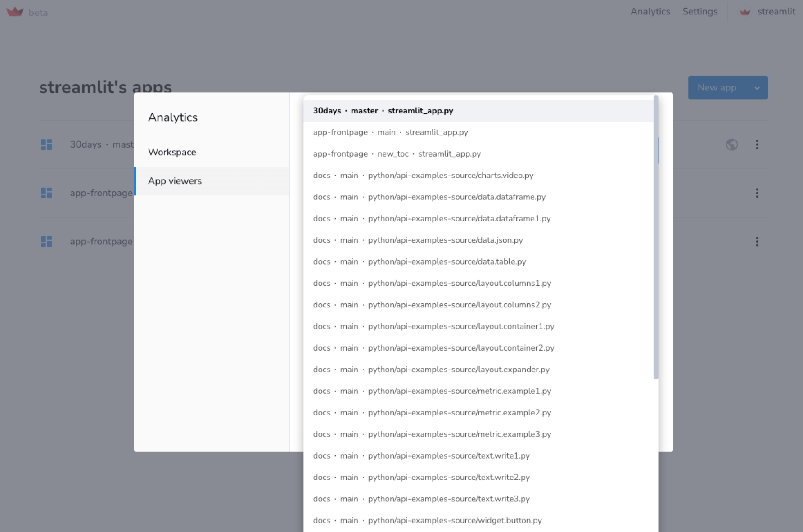The height and width of the screenshot is (532, 803).
Task: Select docs main data.dataframe.py entry
Action: pyautogui.click(x=429, y=197)
